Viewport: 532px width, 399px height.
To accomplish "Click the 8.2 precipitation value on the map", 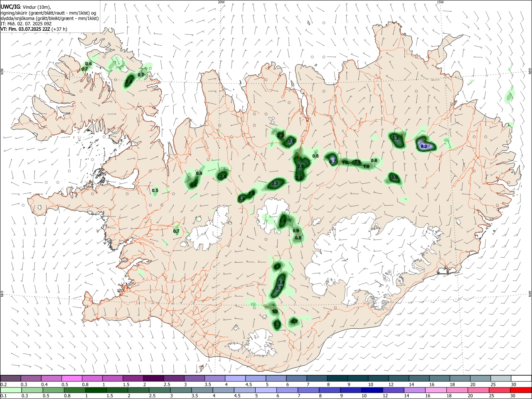I will click(424, 146).
